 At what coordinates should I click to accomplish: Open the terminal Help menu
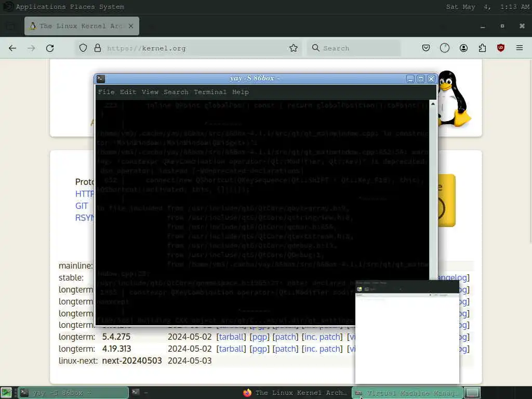click(x=241, y=92)
